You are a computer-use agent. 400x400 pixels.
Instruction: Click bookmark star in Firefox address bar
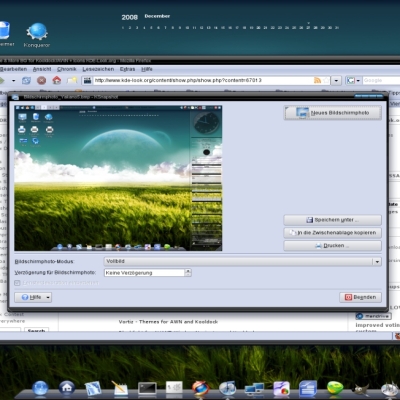[x=326, y=80]
